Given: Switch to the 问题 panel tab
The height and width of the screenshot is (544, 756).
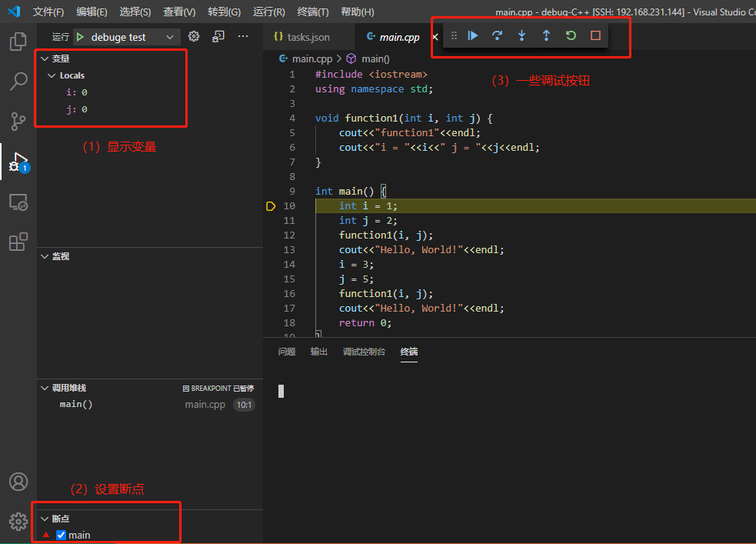Looking at the screenshot, I should click(287, 352).
